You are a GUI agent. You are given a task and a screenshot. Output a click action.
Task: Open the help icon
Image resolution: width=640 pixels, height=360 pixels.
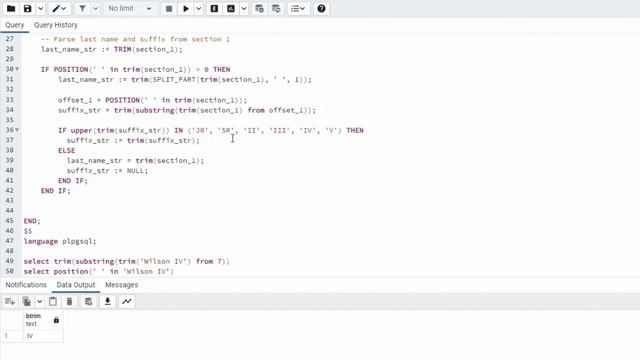[321, 9]
